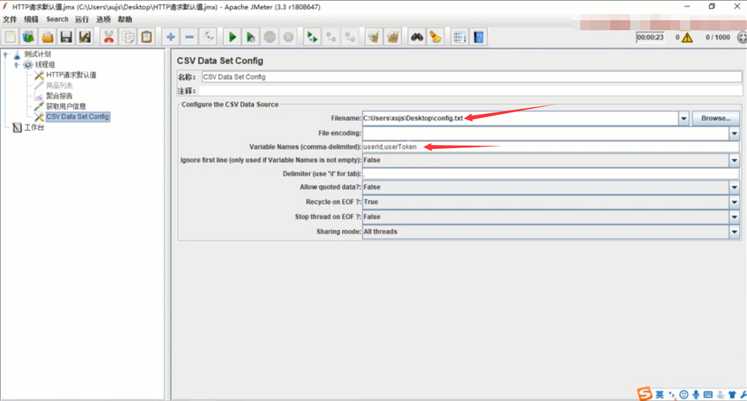Click the Variable Names input field
Viewport: 747px width, 401px height.
(x=551, y=147)
